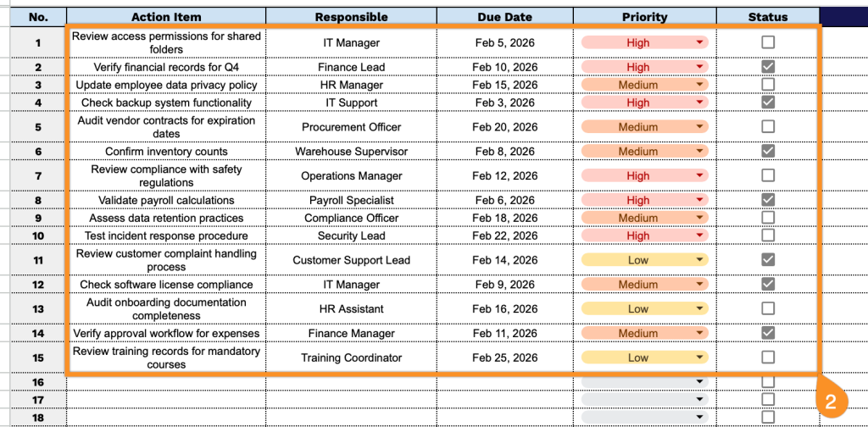Select the Responsible header cell
Image resolution: width=868 pixels, height=427 pixels.
pos(351,17)
